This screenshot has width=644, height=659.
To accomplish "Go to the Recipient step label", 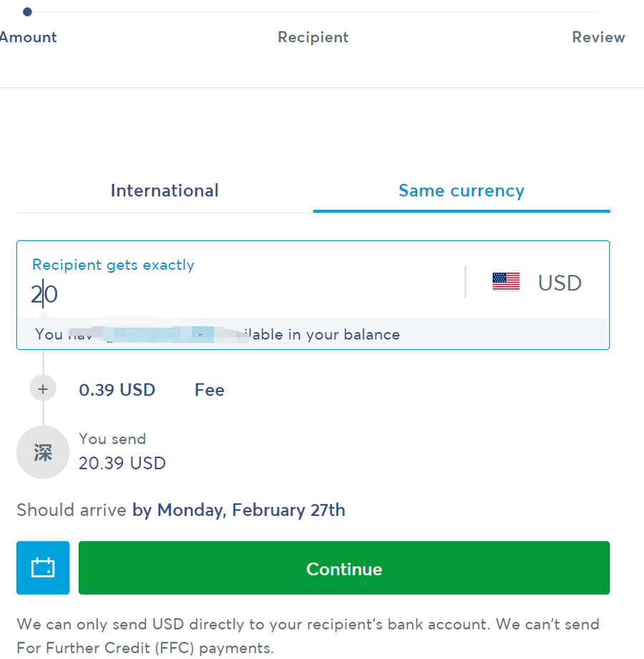I will click(313, 37).
